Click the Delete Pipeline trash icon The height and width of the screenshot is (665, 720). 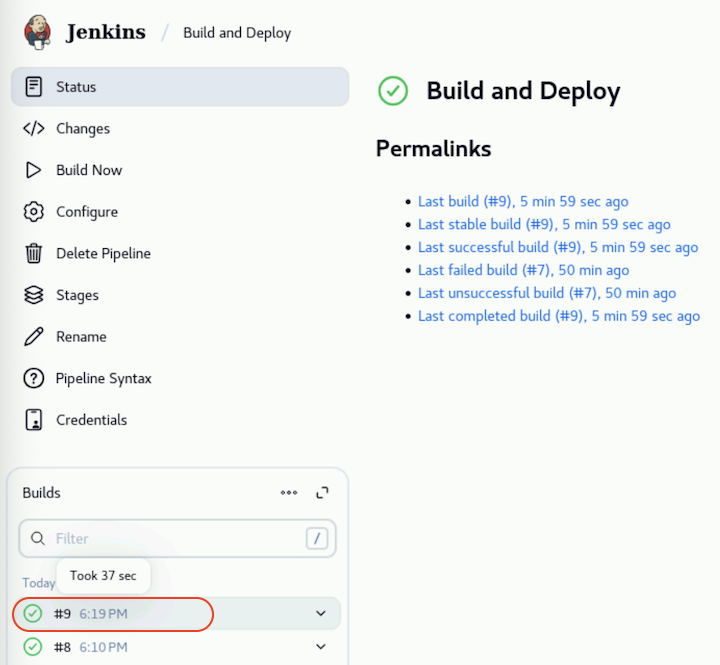(x=34, y=254)
